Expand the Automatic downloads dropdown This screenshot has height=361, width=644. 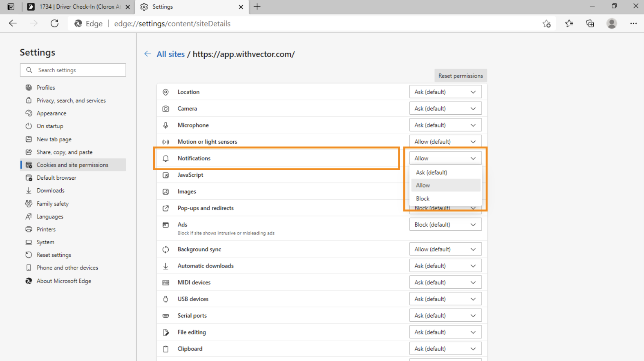click(x=445, y=266)
